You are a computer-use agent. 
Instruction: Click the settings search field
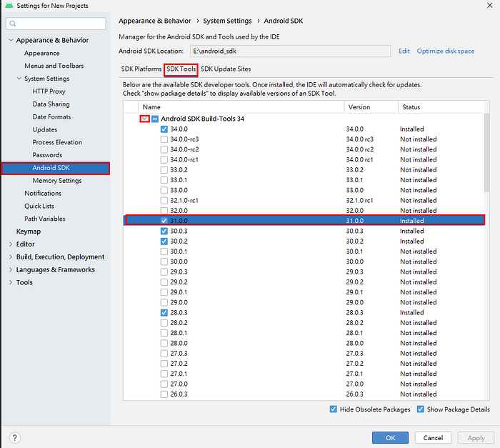(56, 24)
